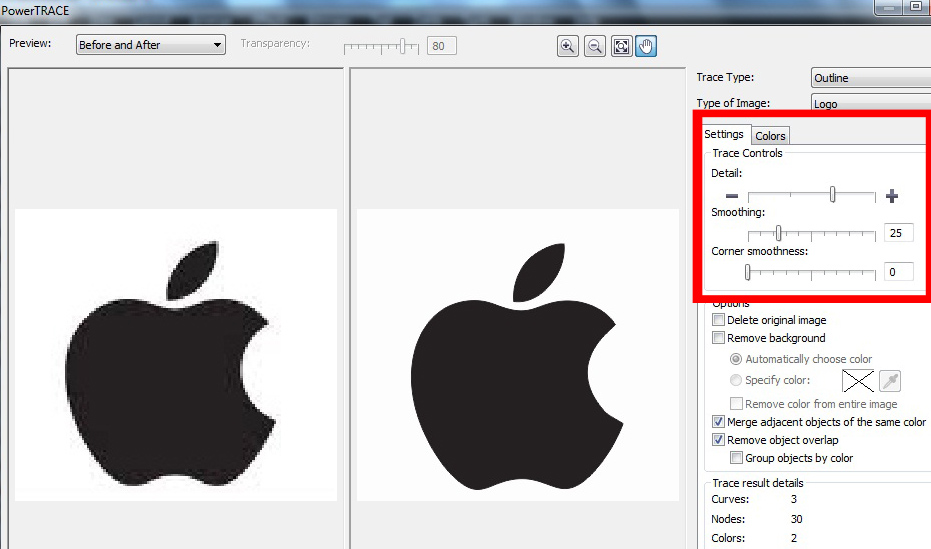The width and height of the screenshot is (931, 549).
Task: Click the eyedropper color picker icon
Action: (x=889, y=381)
